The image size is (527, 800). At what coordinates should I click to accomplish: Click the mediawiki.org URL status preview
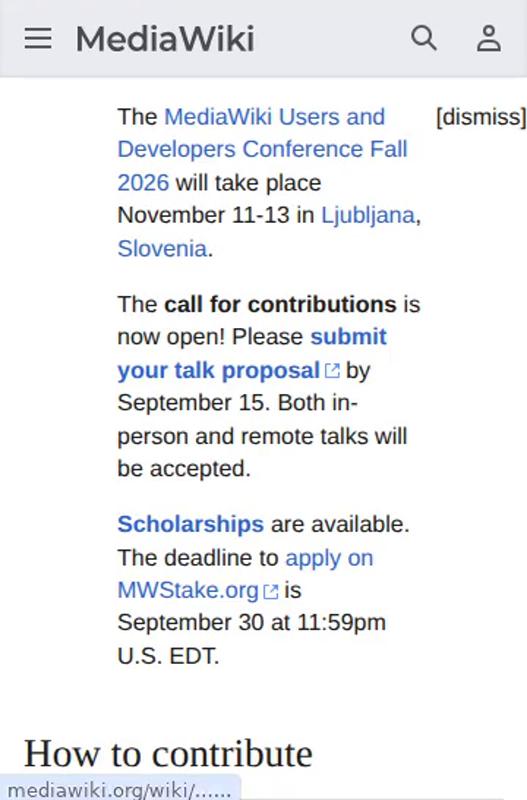tap(119, 790)
